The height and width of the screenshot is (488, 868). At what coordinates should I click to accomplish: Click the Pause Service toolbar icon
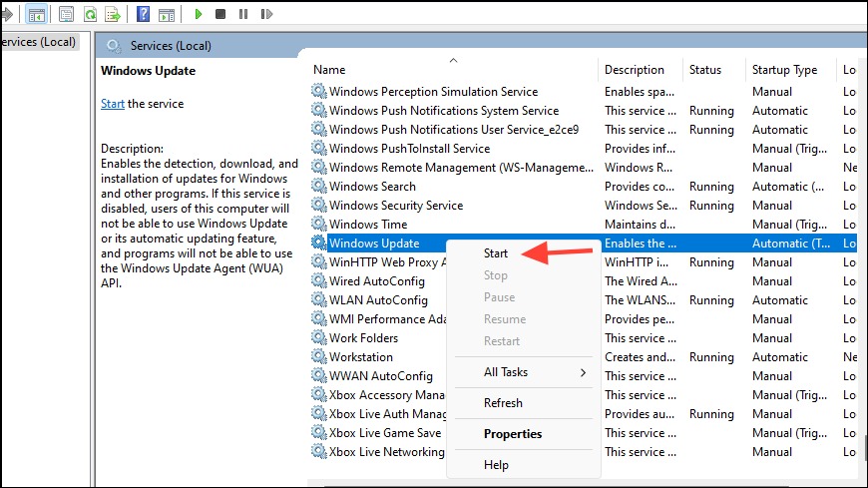243,14
